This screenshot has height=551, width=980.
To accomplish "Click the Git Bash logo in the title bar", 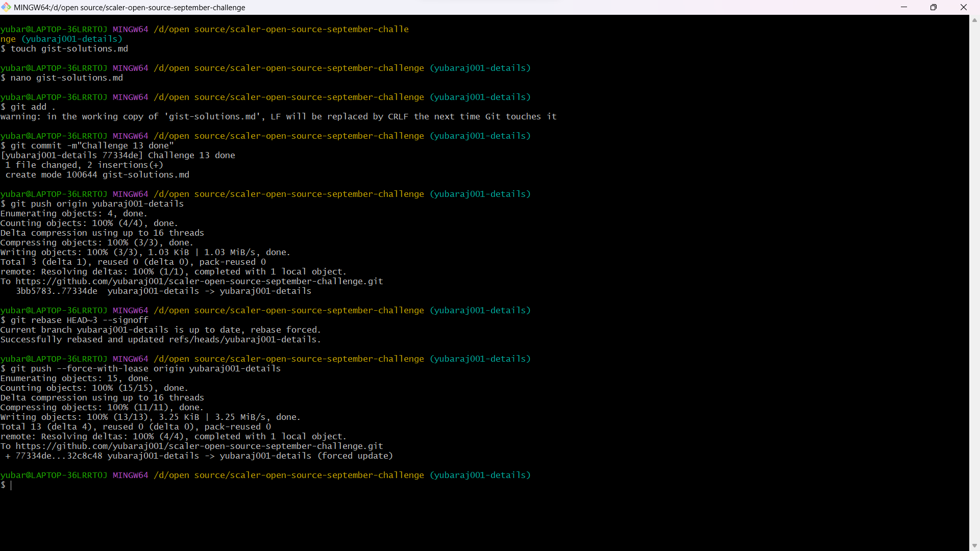I will [x=7, y=7].
